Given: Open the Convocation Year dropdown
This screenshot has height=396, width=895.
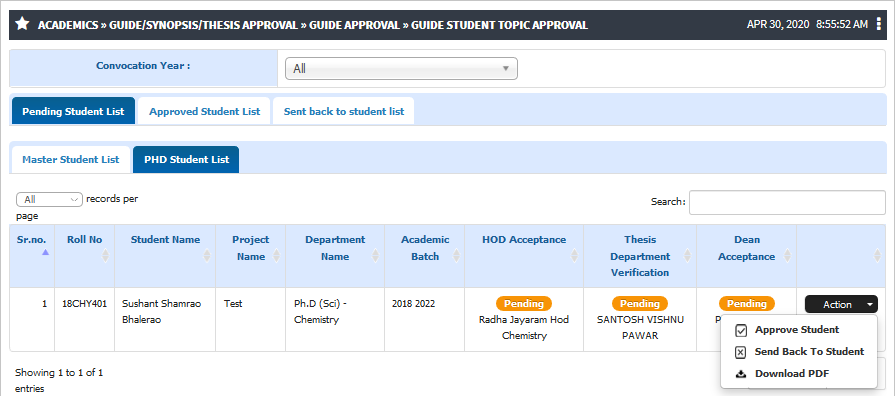Looking at the screenshot, I should pos(401,68).
